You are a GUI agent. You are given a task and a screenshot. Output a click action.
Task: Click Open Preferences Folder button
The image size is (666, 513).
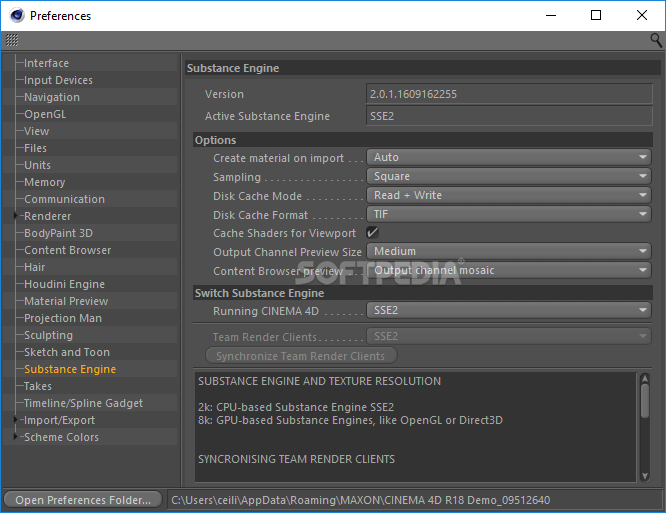tap(83, 499)
